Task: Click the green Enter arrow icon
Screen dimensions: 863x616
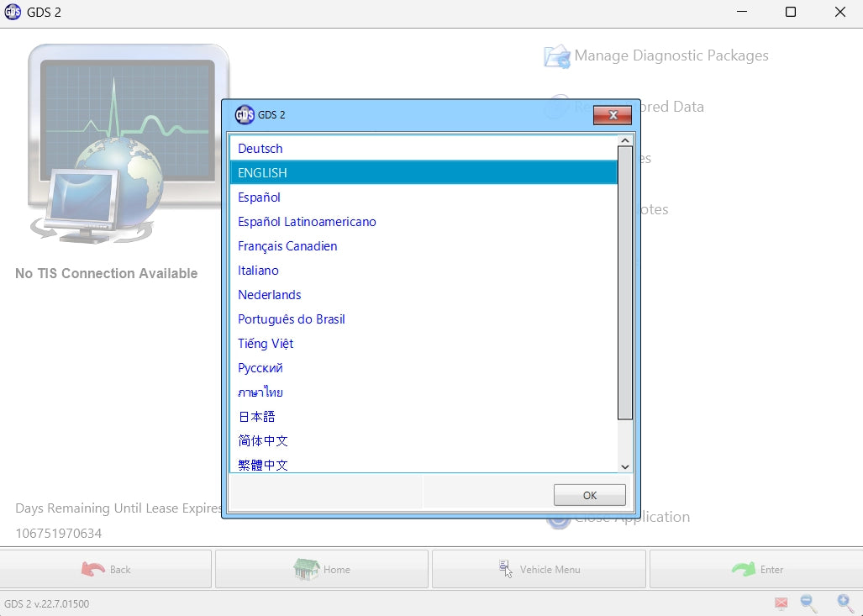Action: pos(744,569)
